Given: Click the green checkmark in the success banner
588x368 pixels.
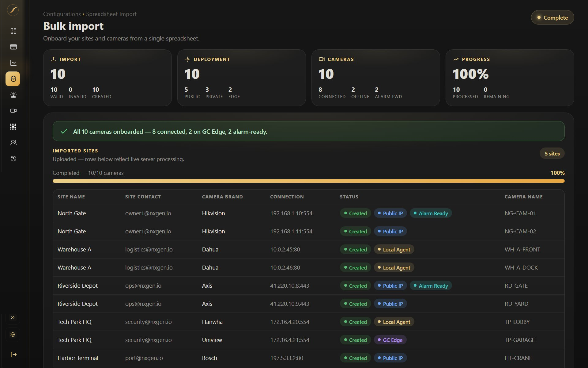Looking at the screenshot, I should coord(64,131).
